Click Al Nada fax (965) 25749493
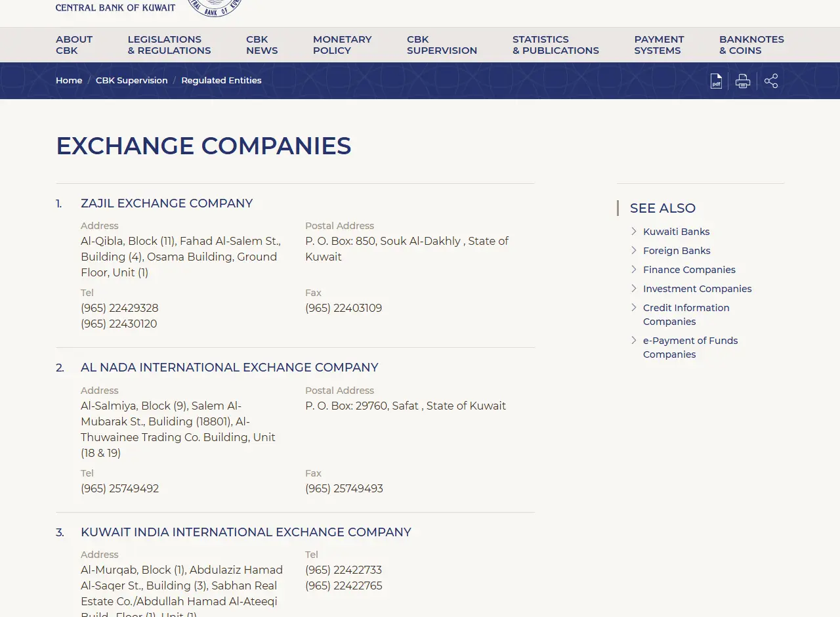Screen dimensions: 840x617 pyautogui.click(x=344, y=488)
